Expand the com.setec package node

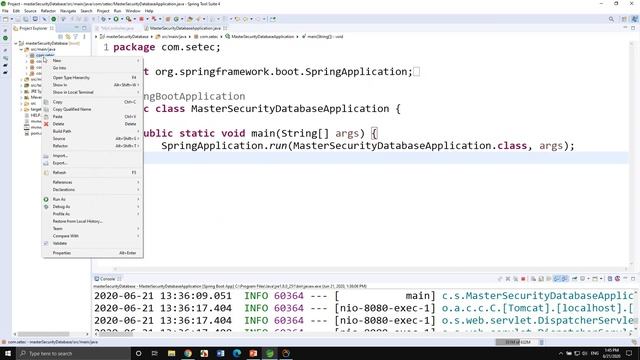pyautogui.click(x=27, y=55)
